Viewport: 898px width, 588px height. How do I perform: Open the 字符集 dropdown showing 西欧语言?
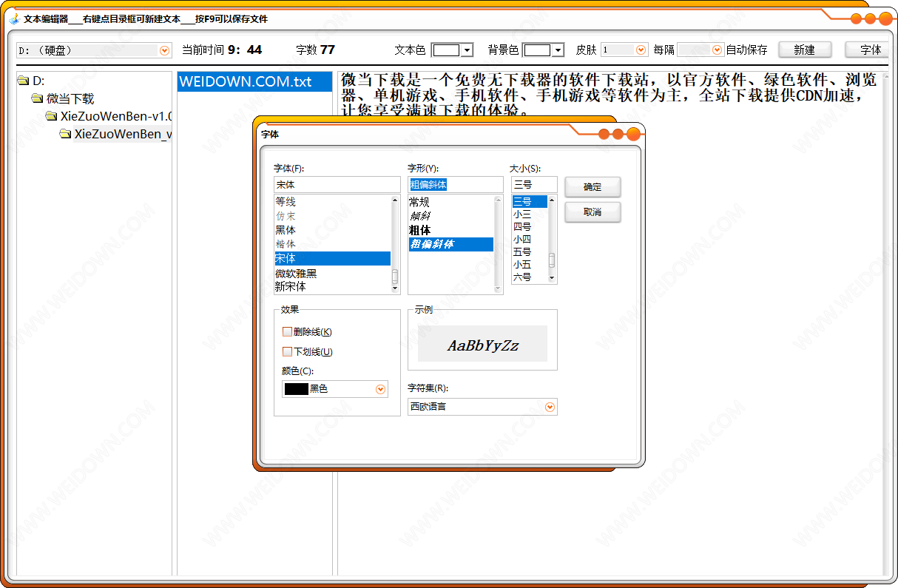[550, 407]
